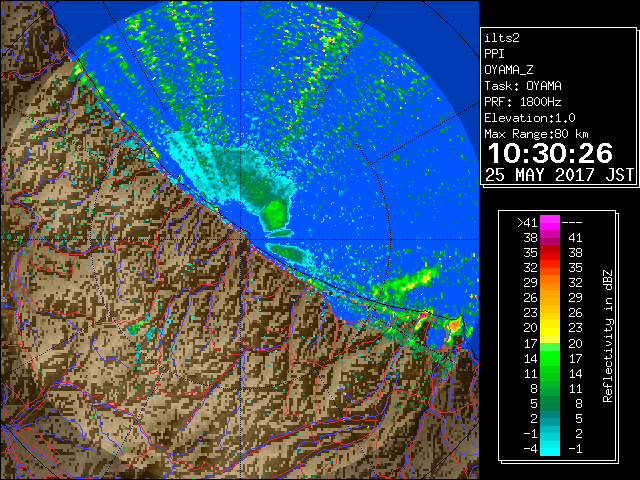Pick the yellow 20–23 dBZ legend swatch
The image size is (640, 480).
point(550,328)
